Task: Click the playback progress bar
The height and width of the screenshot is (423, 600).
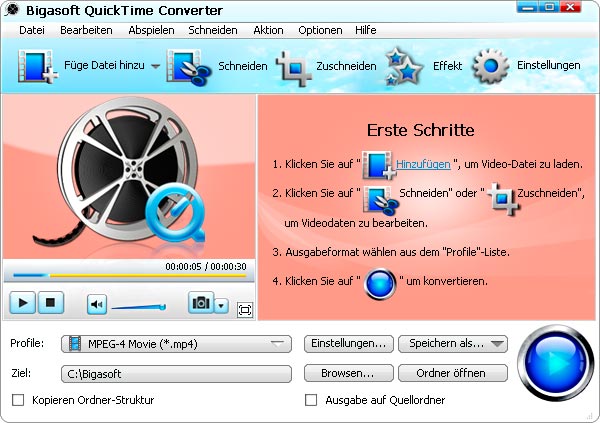Action: point(129,275)
